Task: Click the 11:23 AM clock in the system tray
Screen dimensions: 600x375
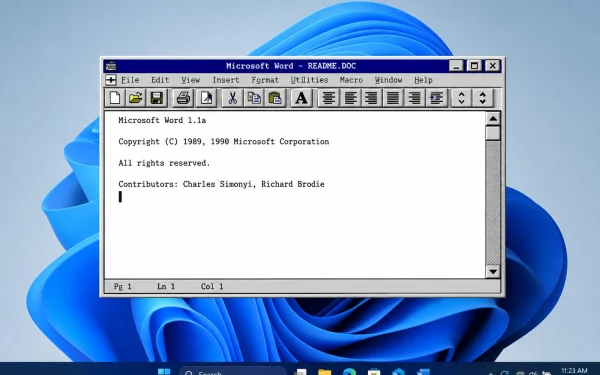Action: point(574,370)
